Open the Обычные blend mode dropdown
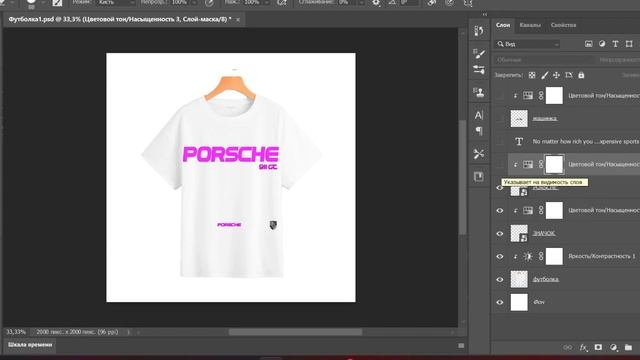Image resolution: width=640 pixels, height=360 pixels. (x=543, y=60)
